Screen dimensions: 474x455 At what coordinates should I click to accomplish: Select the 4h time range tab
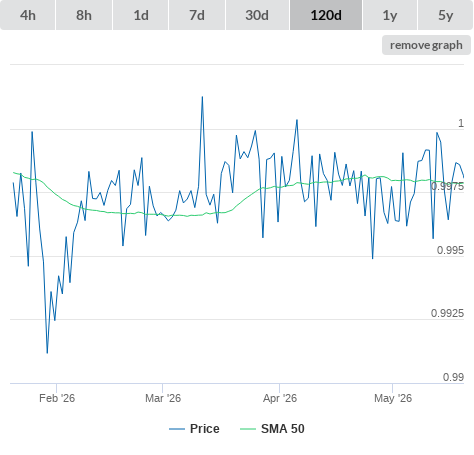(x=28, y=15)
